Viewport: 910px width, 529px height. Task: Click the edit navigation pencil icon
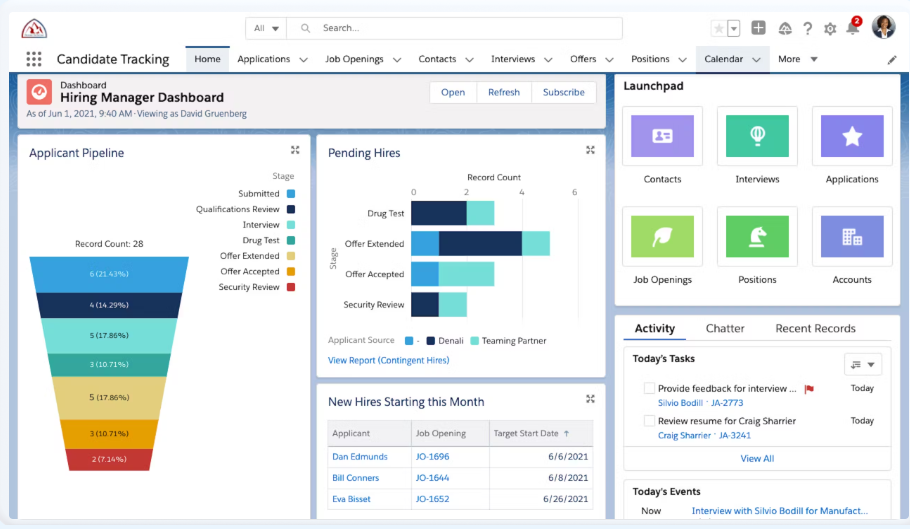pos(892,60)
